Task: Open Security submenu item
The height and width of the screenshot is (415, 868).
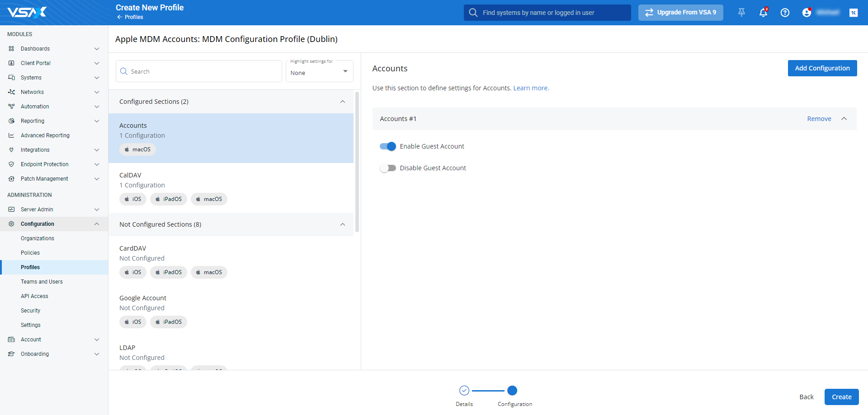Action: (x=30, y=311)
